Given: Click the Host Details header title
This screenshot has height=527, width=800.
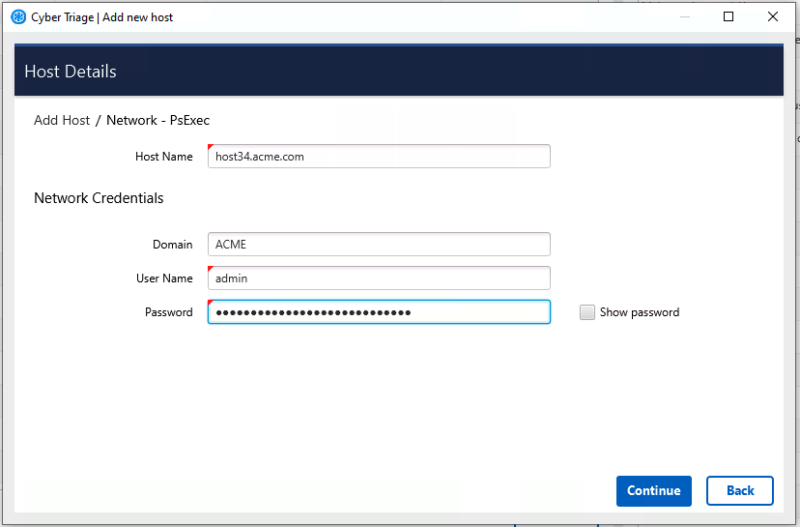Looking at the screenshot, I should (70, 71).
